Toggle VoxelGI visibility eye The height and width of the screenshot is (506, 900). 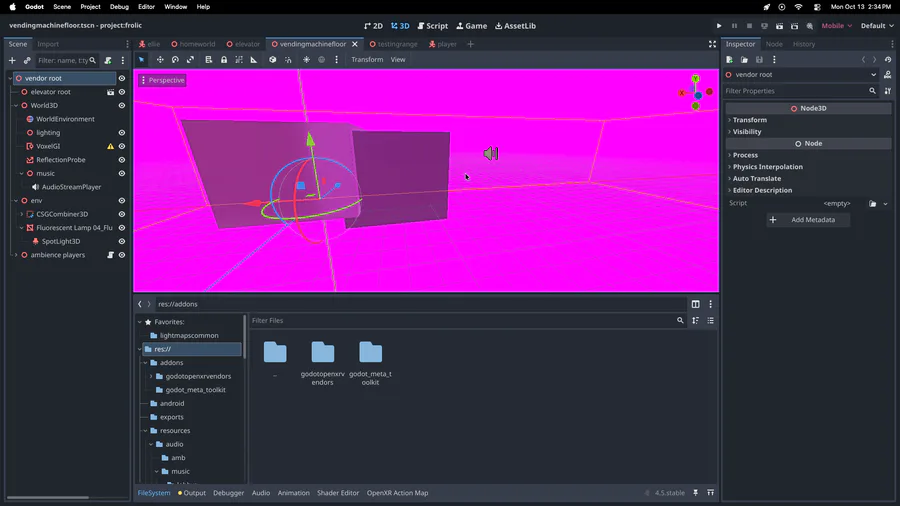122,146
